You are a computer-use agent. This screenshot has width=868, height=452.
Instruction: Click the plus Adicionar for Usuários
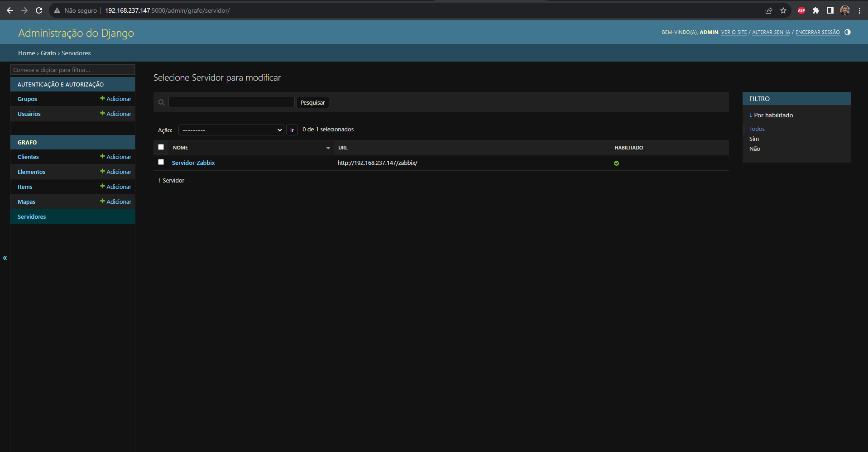(x=116, y=114)
